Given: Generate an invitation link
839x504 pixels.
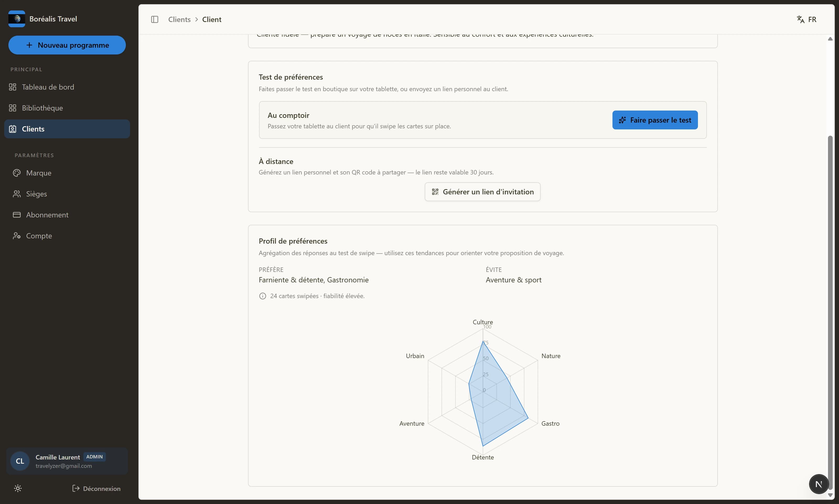Looking at the screenshot, I should point(482,192).
